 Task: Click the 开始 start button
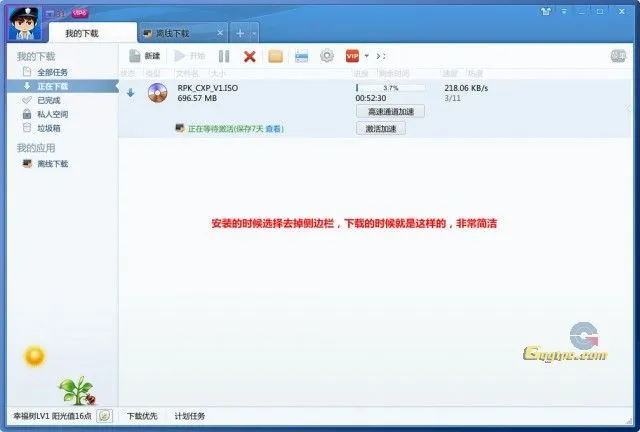[x=190, y=56]
